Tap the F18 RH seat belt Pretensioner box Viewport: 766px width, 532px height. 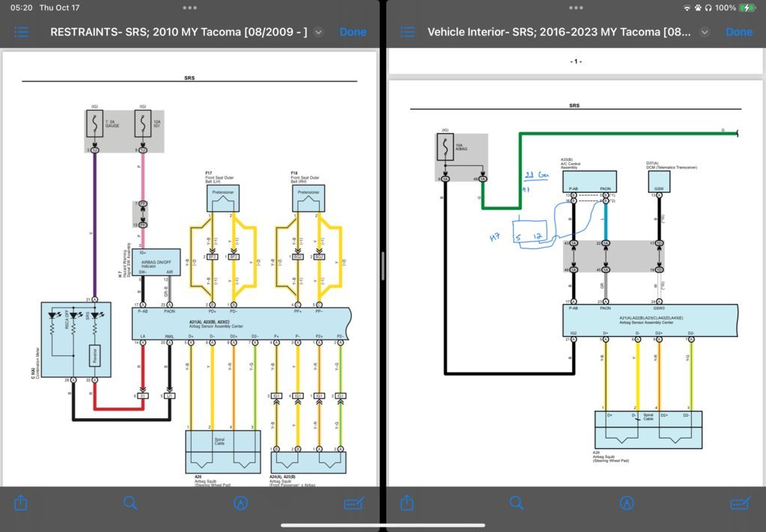tap(308, 198)
